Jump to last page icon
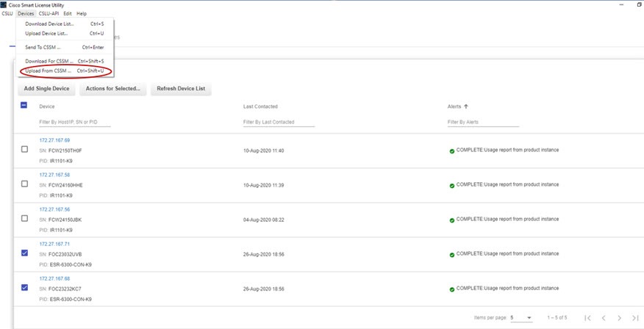 [x=635, y=317]
